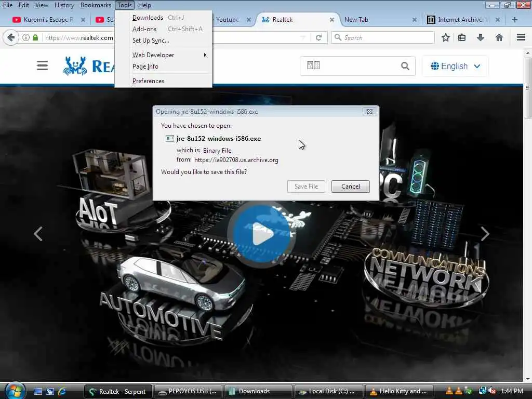The height and width of the screenshot is (399, 532).
Task: Open the History menu
Action: pos(64,5)
